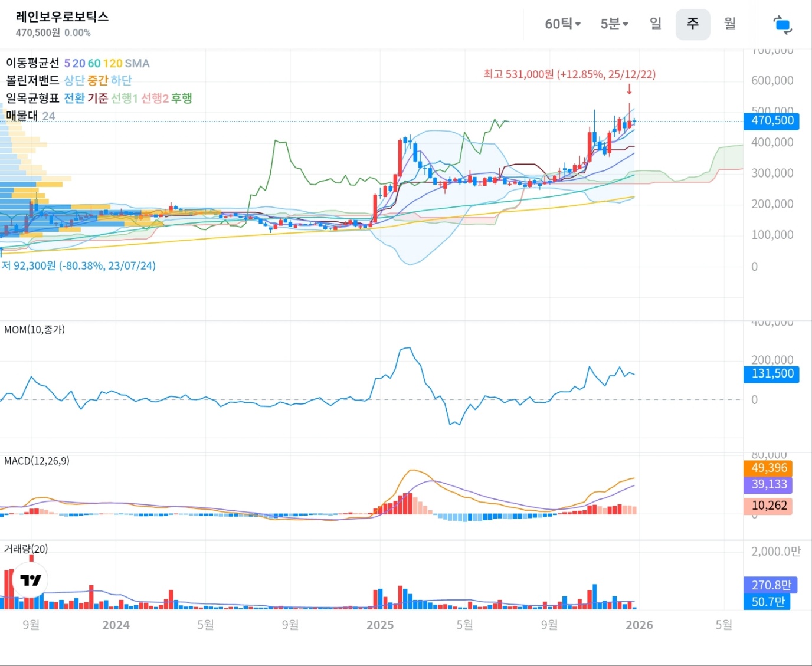Click the chart rotate icon
This screenshot has width=812, height=666.
coord(782,25)
